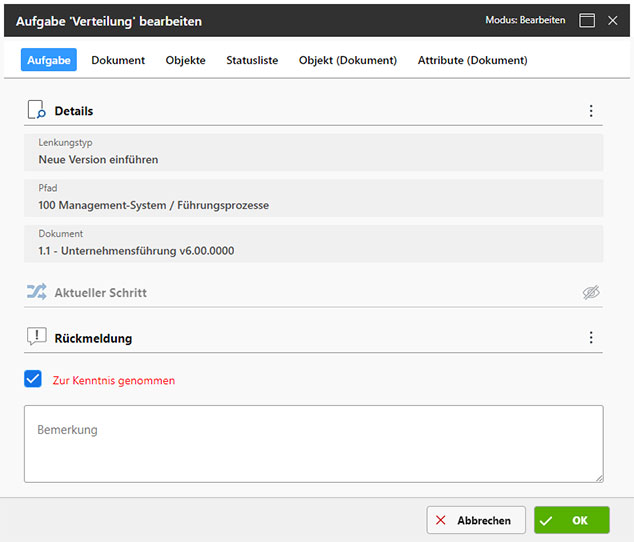
Task: Go to the Objekt (Dokument) tab
Action: [x=347, y=60]
